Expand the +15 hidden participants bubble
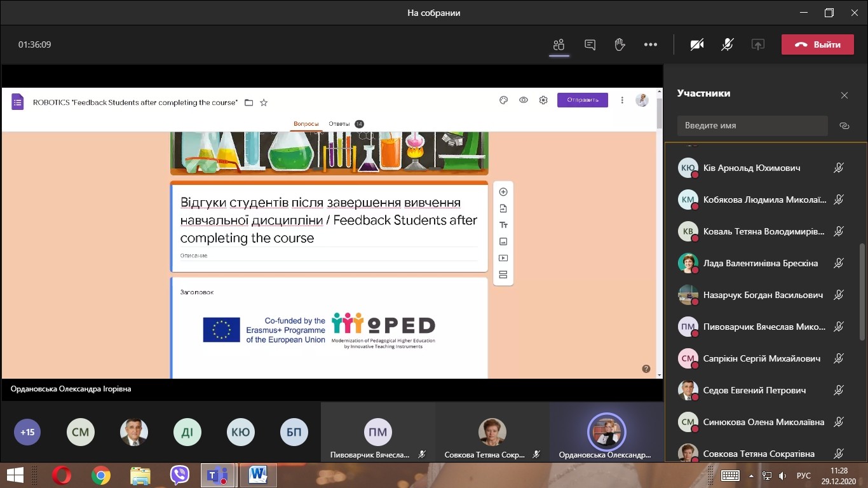 pos(27,433)
